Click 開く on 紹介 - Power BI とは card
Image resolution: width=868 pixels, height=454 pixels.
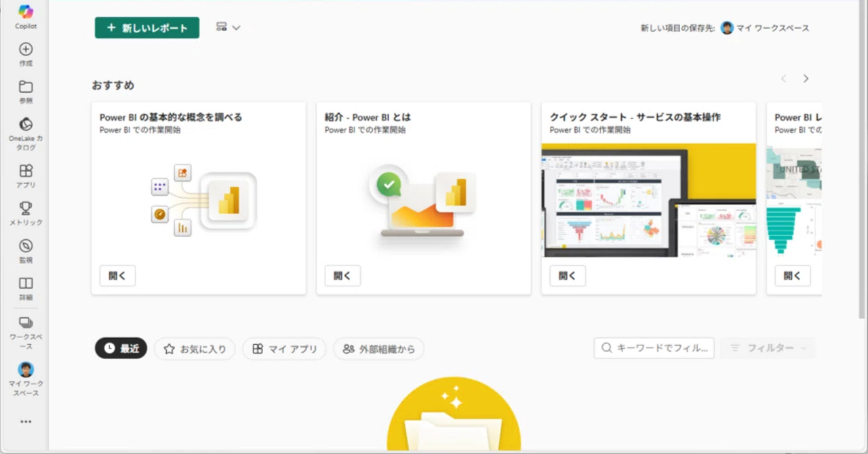point(342,276)
